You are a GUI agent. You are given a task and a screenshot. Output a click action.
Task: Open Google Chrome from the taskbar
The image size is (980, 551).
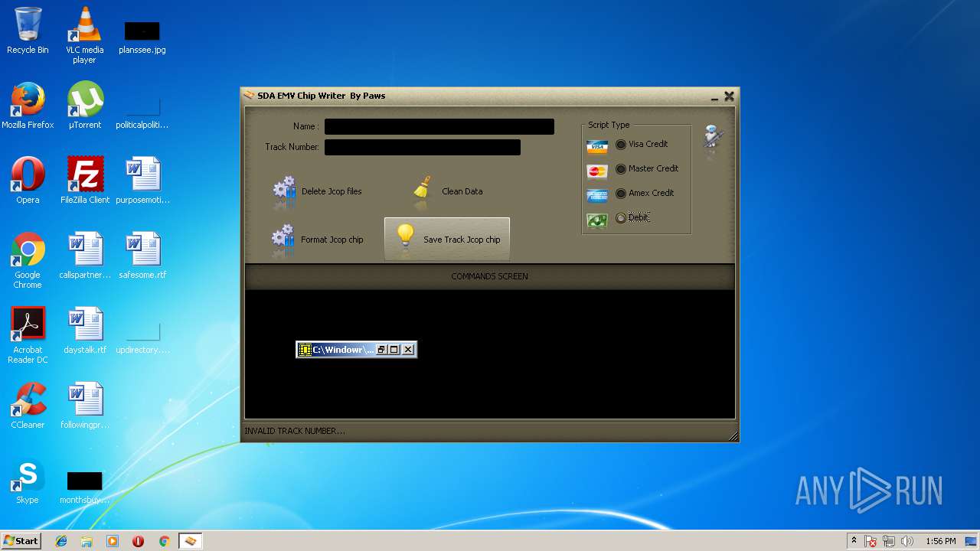(164, 541)
